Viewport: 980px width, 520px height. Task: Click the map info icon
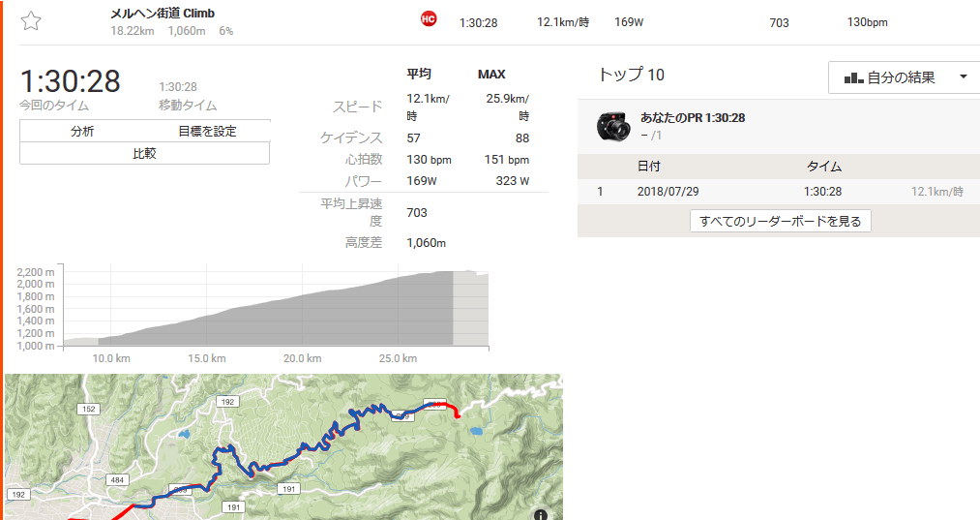[541, 514]
